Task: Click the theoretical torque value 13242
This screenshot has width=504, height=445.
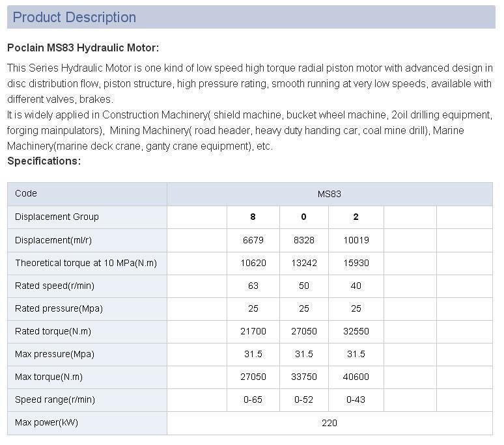Action: click(303, 263)
